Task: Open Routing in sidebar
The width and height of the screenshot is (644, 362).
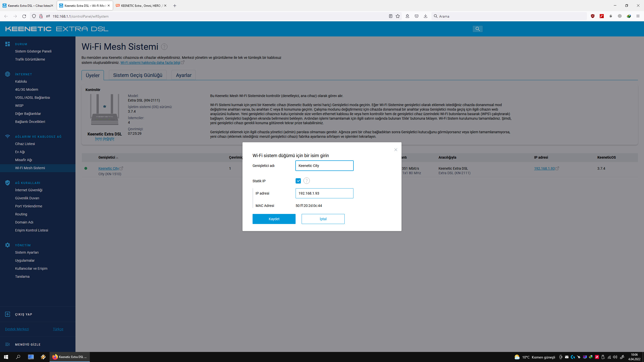Action: coord(21,214)
